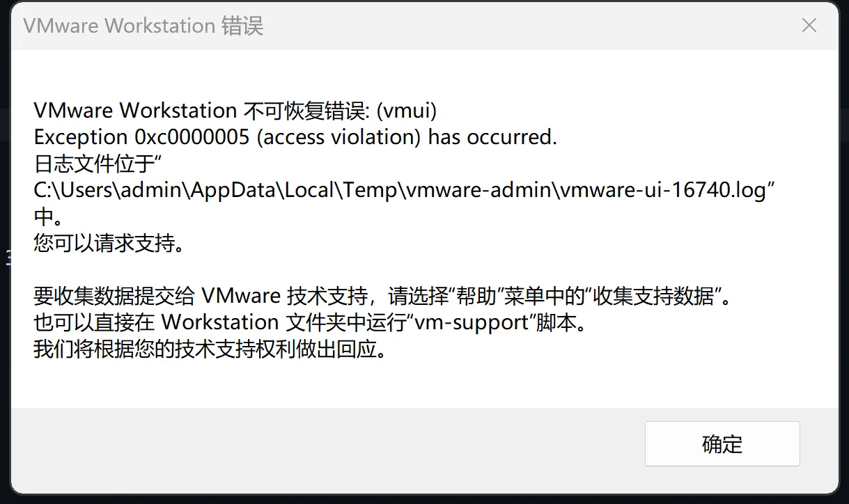The image size is (849, 504).
Task: Click the quoted "收集支持数据" text
Action: coord(655,297)
